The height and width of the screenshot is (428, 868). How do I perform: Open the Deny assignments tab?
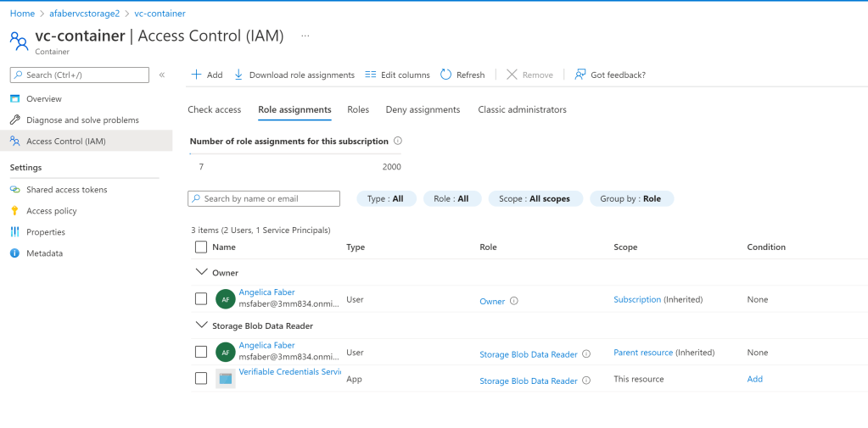click(423, 109)
